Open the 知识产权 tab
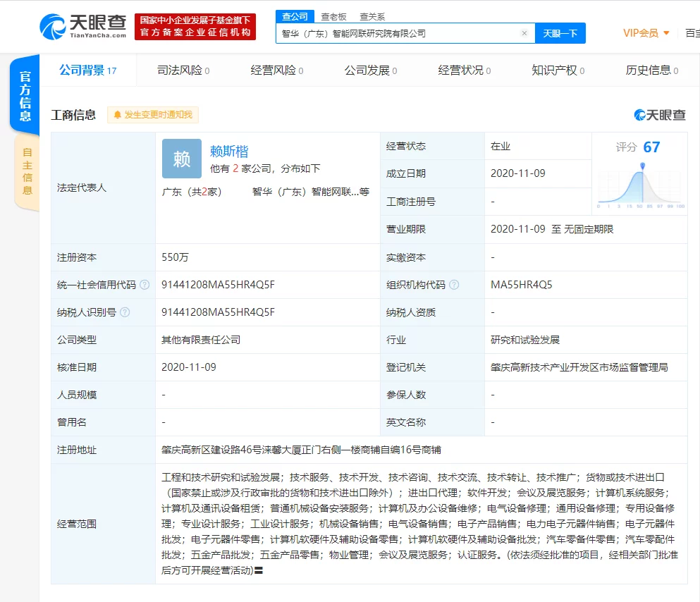The image size is (700, 602). coord(558,70)
